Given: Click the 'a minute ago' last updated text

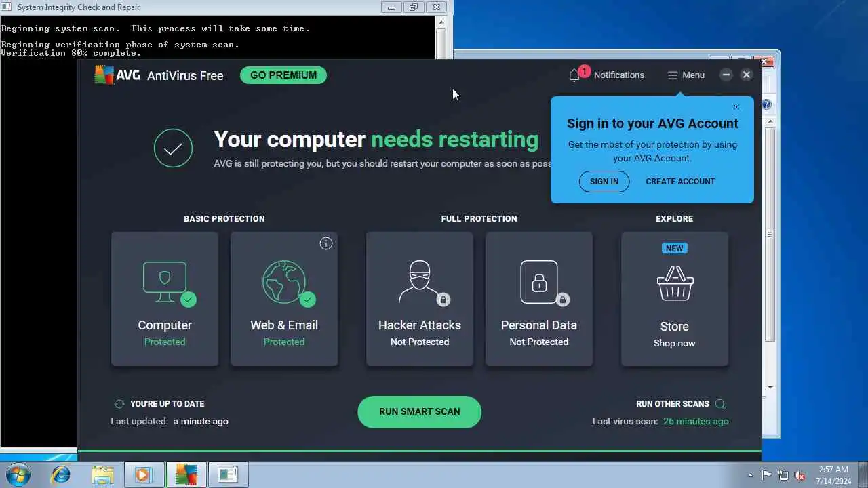Looking at the screenshot, I should click(201, 422).
